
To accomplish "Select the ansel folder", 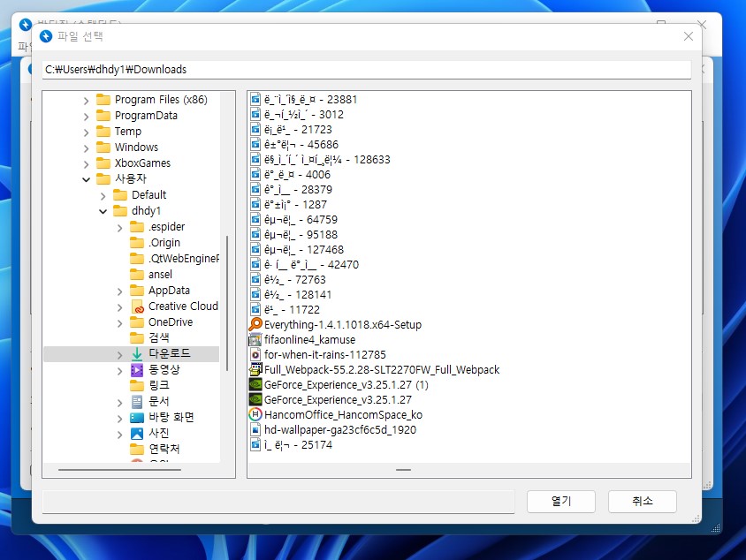I will [x=160, y=275].
